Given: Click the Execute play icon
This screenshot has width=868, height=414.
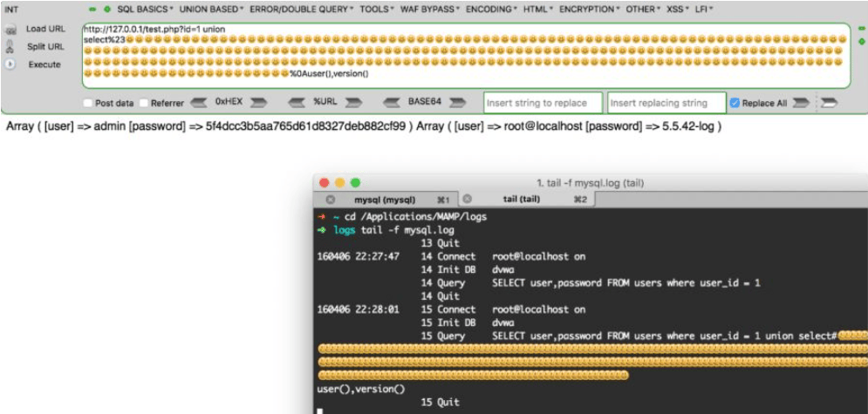Looking at the screenshot, I should point(10,64).
